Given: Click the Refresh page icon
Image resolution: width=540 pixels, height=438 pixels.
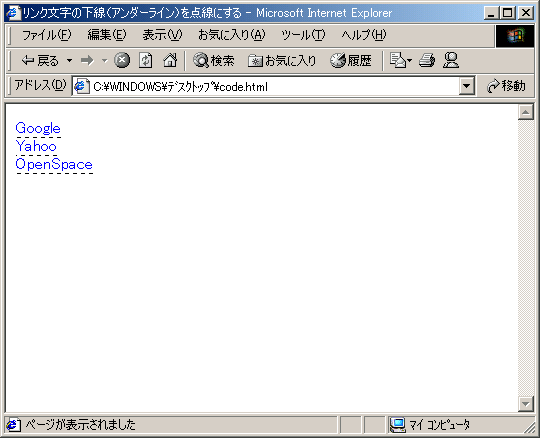Looking at the screenshot, I should (145, 61).
